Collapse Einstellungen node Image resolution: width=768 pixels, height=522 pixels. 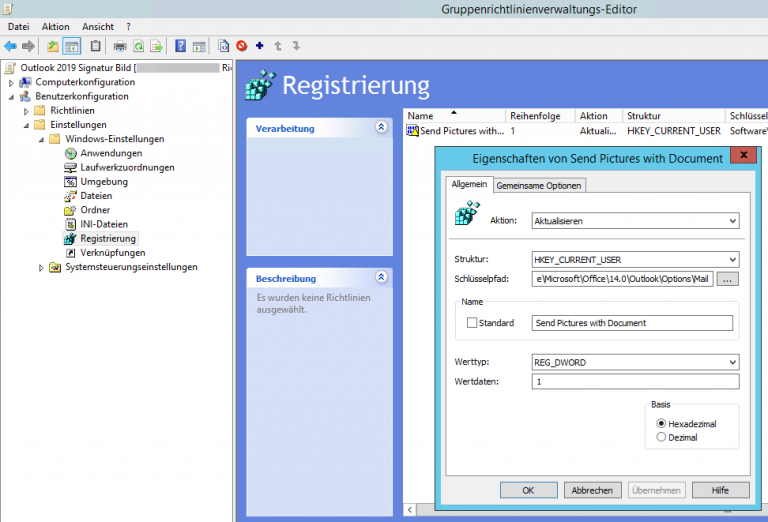click(x=26, y=125)
